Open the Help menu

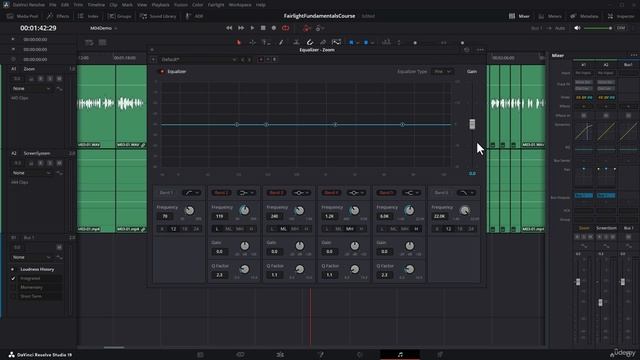tap(261, 5)
